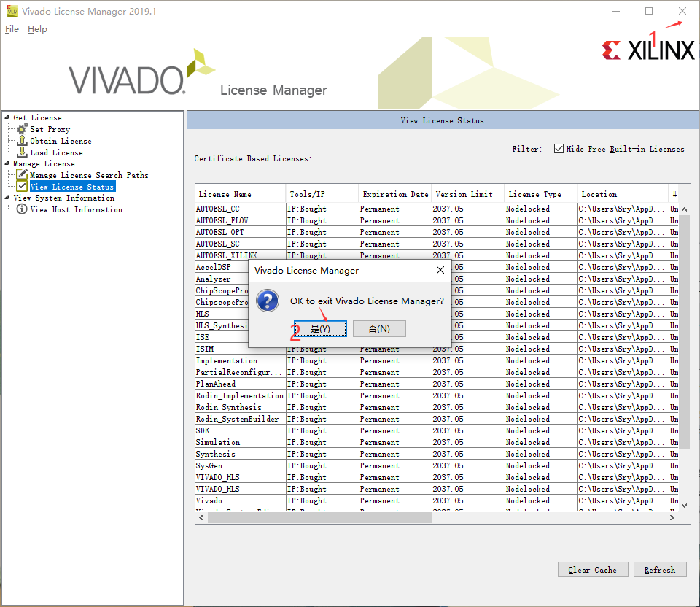Select the Vivado license row
Viewport: 700px width, 607px height.
[437, 500]
